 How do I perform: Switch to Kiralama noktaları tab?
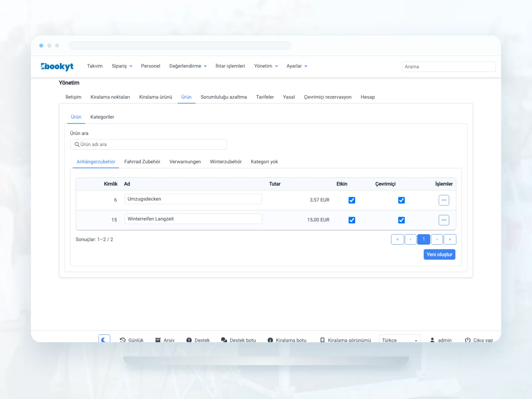coord(110,97)
